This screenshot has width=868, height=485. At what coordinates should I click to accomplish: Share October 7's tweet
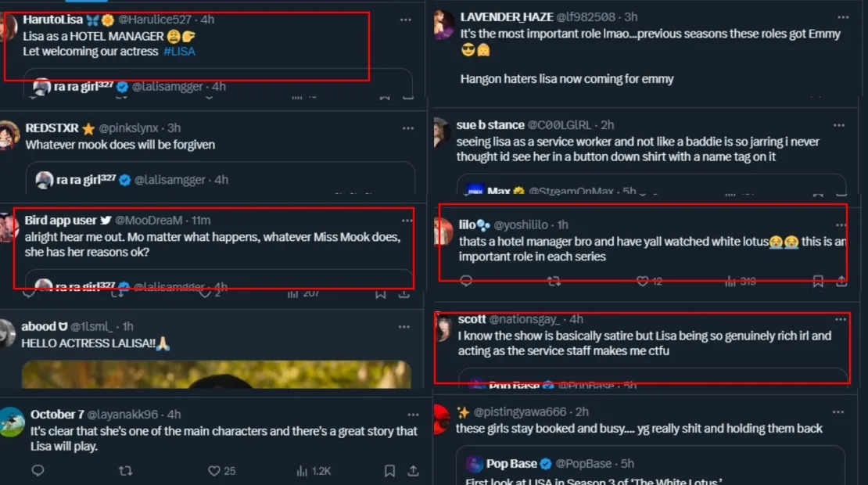(x=414, y=471)
